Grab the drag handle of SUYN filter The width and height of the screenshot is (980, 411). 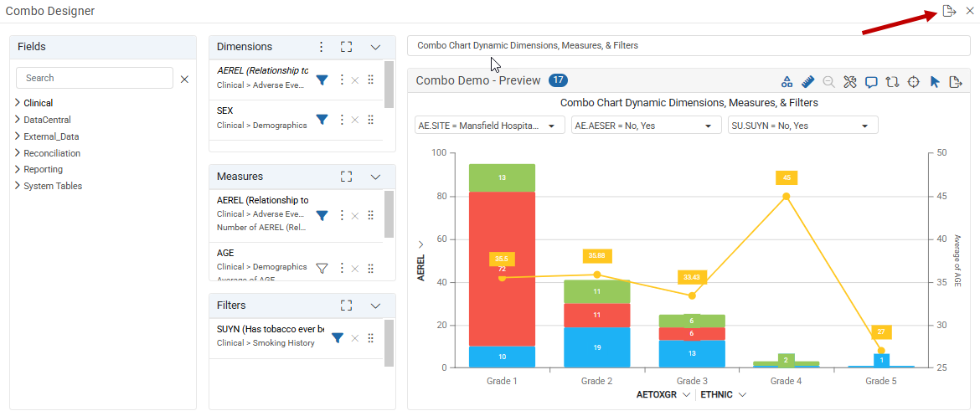pos(370,338)
